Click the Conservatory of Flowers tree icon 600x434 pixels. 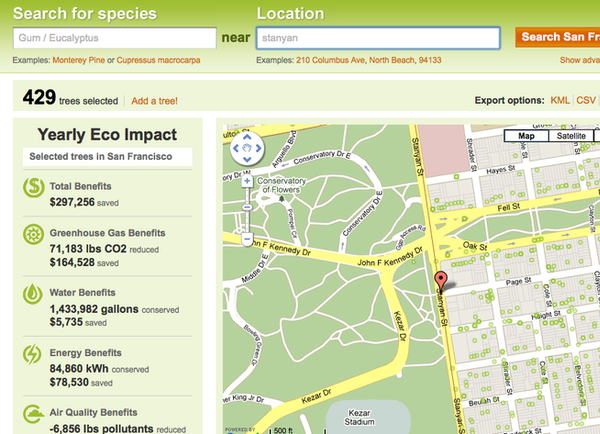(282, 198)
